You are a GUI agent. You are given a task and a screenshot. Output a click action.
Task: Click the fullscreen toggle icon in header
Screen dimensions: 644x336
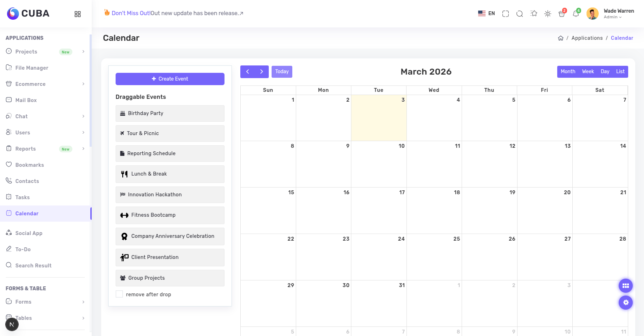(x=506, y=14)
